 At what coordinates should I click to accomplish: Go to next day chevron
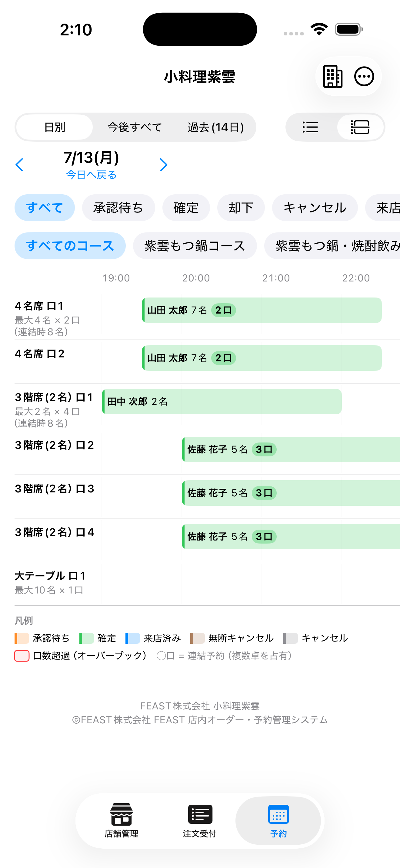(x=164, y=165)
